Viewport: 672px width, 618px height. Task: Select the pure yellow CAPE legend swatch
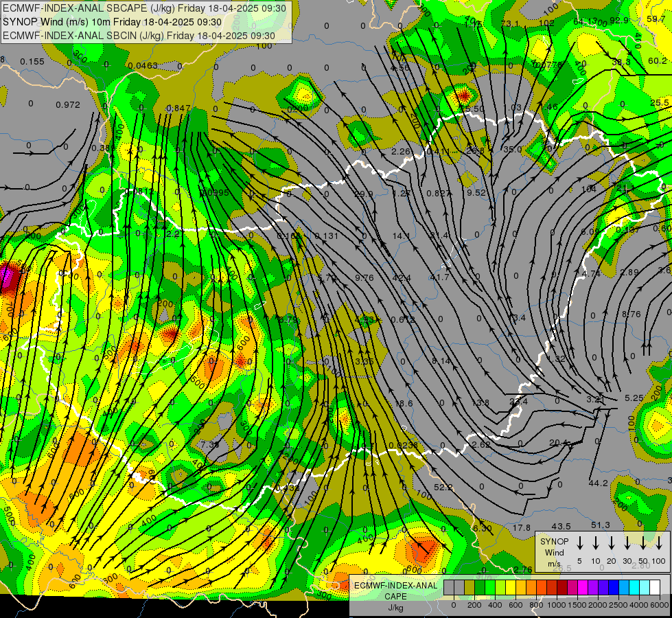tap(511, 588)
